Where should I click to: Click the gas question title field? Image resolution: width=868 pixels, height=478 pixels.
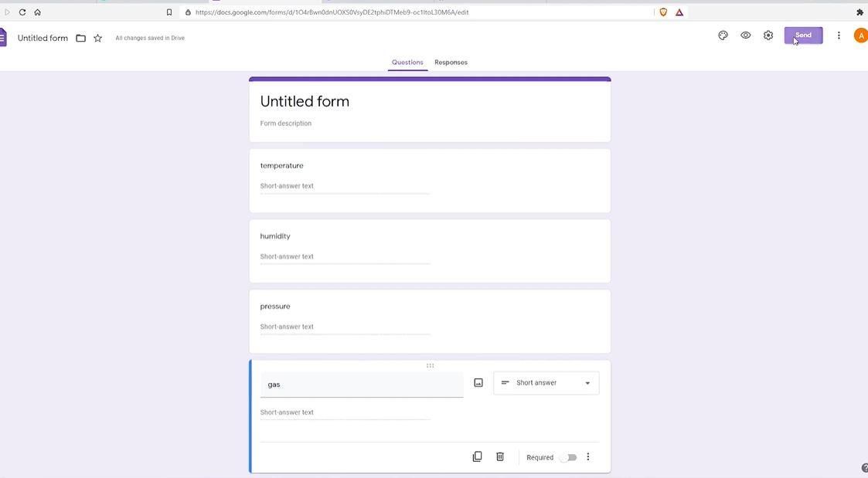click(362, 385)
